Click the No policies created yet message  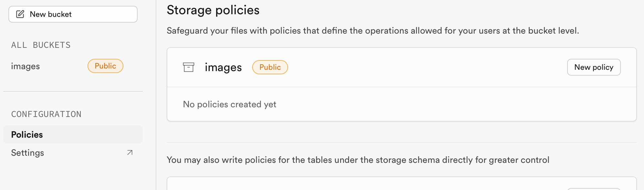click(x=230, y=104)
